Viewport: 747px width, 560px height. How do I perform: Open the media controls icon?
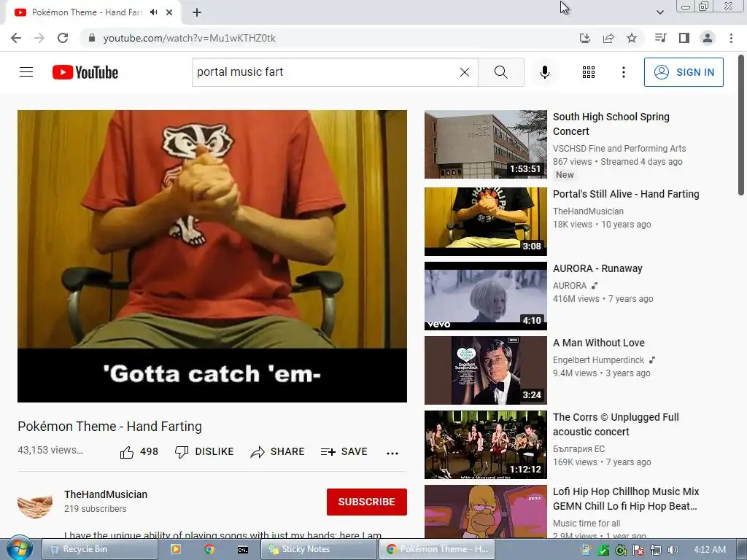click(660, 38)
